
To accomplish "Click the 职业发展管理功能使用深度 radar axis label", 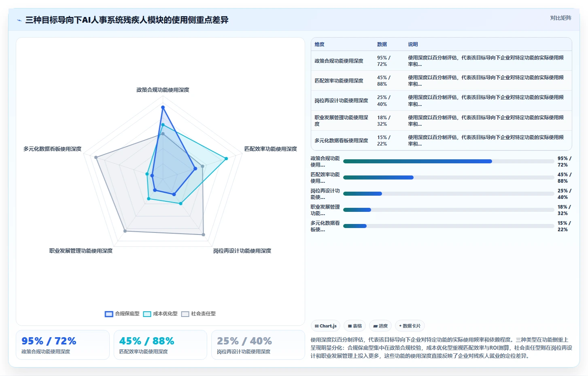I will (x=81, y=251).
